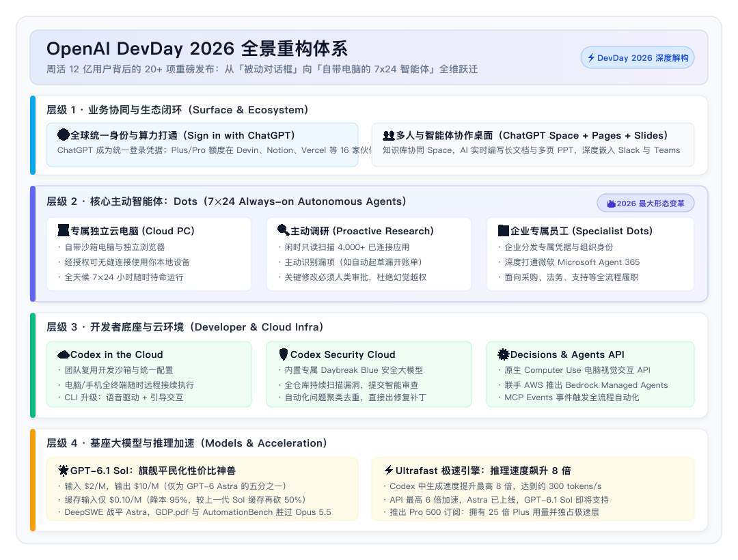The image size is (738, 560).
Task: Click the line 联手 AWS 推出 Bedrock Managed Agents
Action: coord(583,384)
